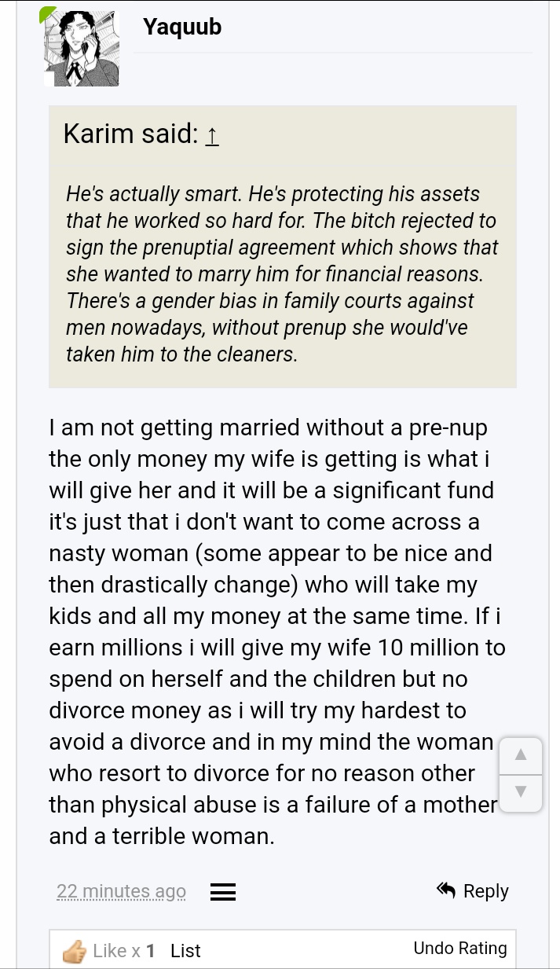Viewport: 560px width, 969px height.
Task: Click the "Like x 1" rating label
Action: (123, 951)
